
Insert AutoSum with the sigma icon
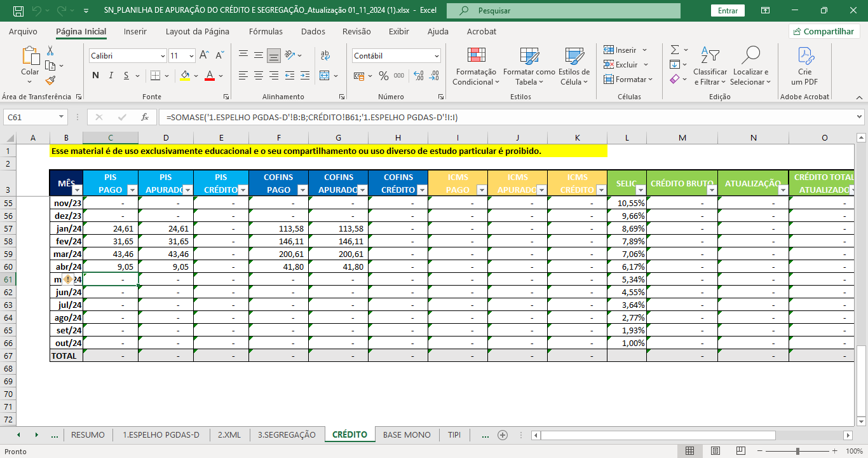click(x=675, y=50)
